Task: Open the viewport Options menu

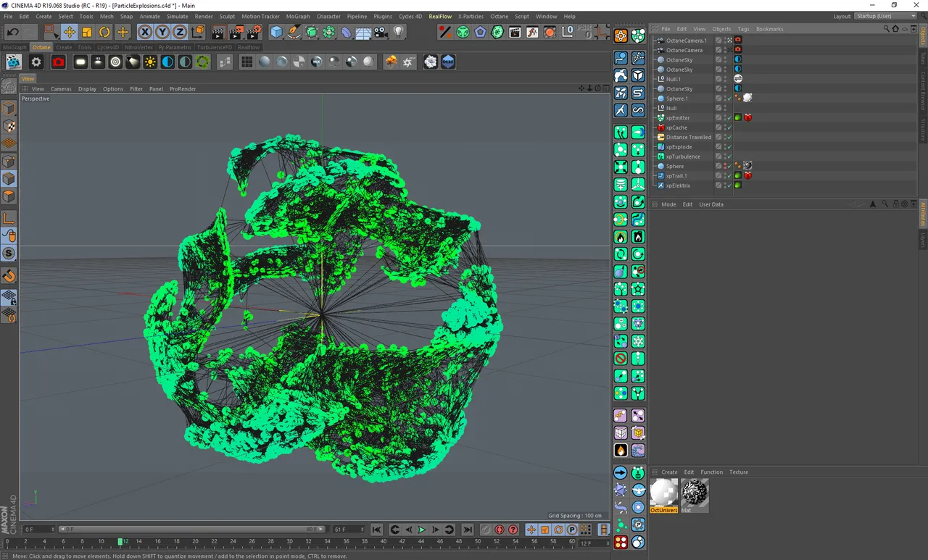Action: pyautogui.click(x=113, y=89)
